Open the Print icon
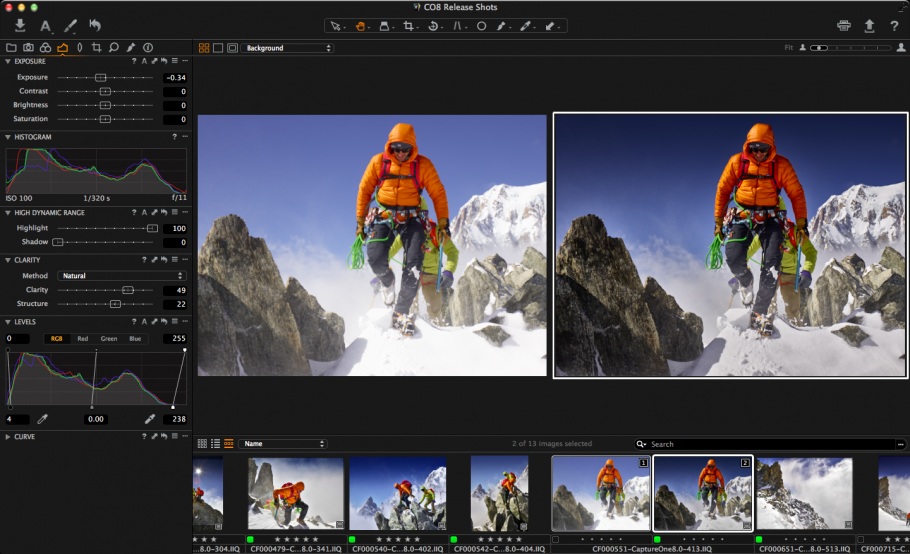The width and height of the screenshot is (910, 554). [x=844, y=26]
